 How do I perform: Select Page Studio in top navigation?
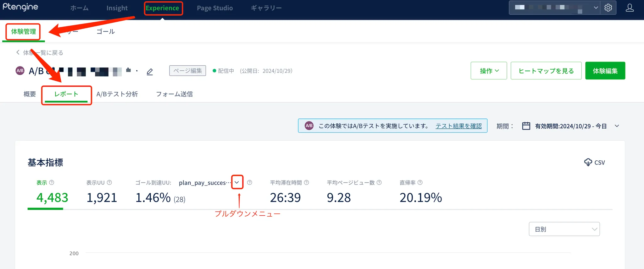[215, 8]
